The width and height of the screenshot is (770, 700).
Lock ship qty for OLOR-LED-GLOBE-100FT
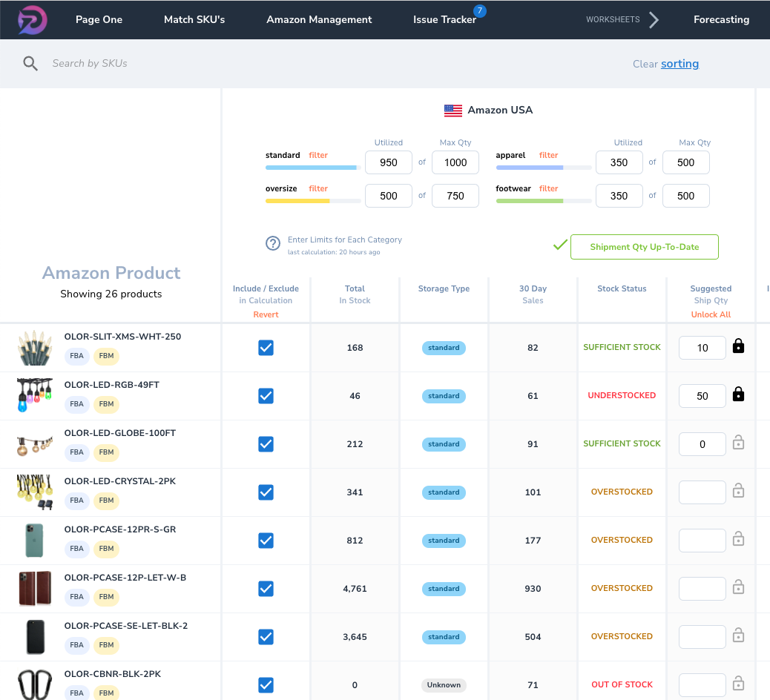pyautogui.click(x=738, y=443)
